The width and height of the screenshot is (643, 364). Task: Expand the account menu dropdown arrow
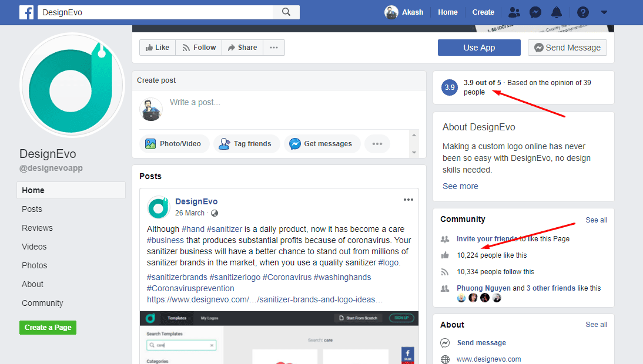604,12
